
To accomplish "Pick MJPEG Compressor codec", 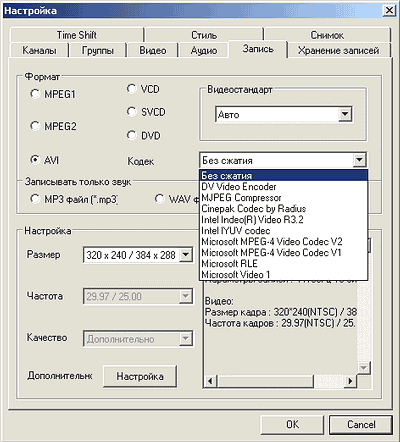I will tap(284, 197).
